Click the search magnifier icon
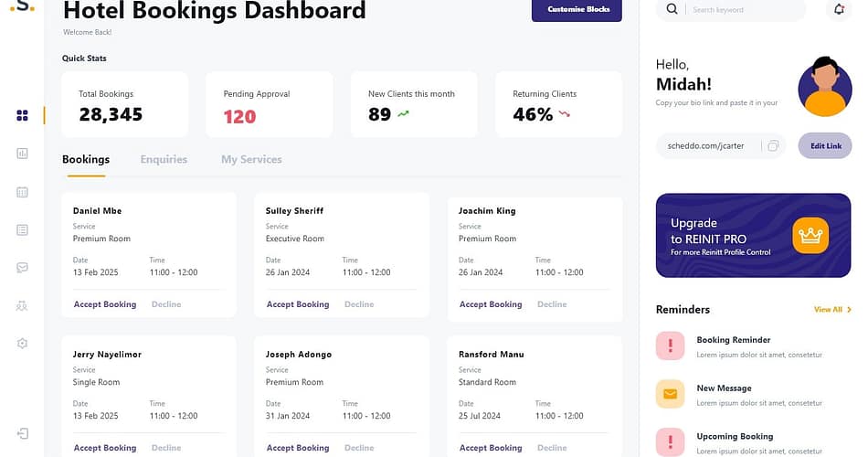Viewport: 868px width, 457px height. coord(672,9)
